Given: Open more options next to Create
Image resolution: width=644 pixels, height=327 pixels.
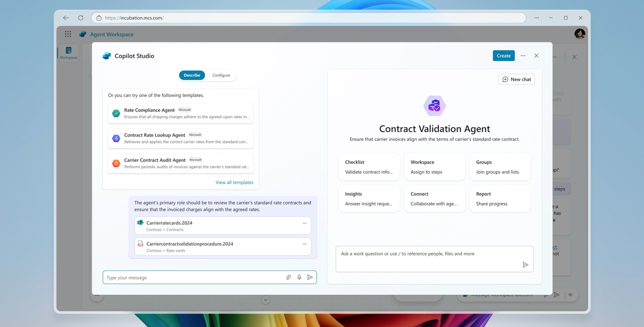Looking at the screenshot, I should [523, 56].
